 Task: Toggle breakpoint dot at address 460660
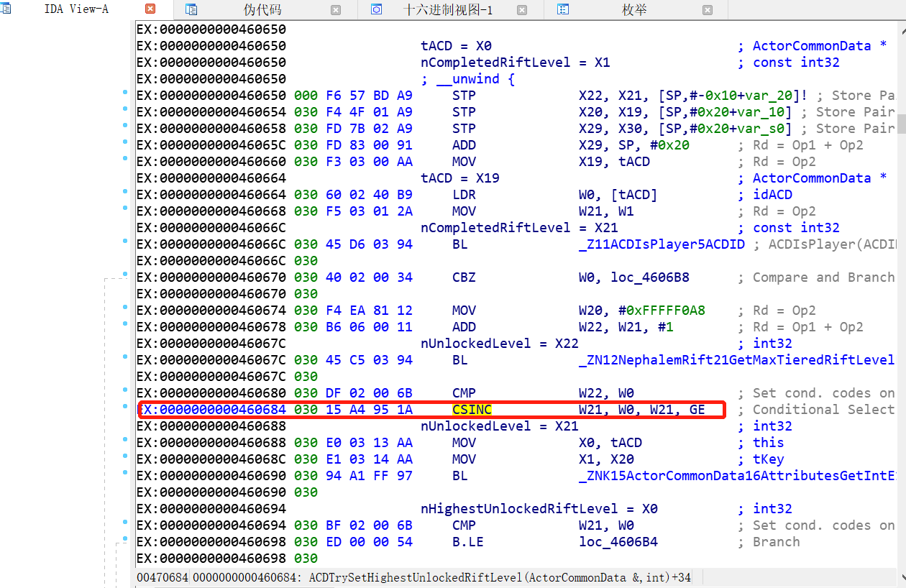pyautogui.click(x=125, y=159)
